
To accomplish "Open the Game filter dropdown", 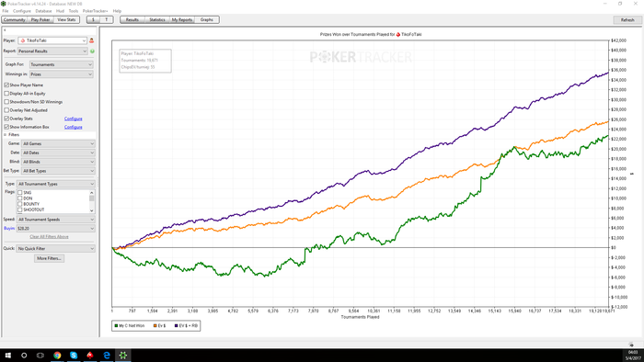I will tap(58, 144).
